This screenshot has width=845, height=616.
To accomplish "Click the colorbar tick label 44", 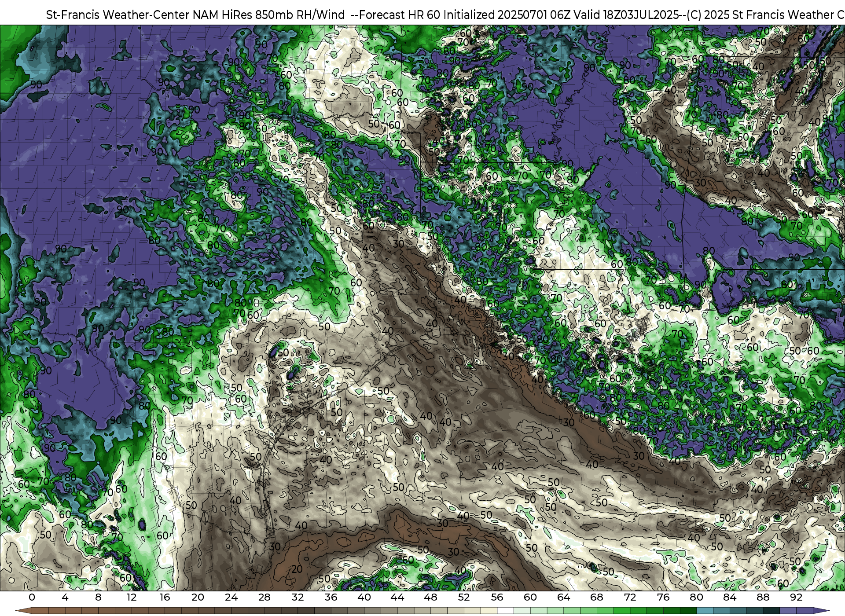I will click(x=397, y=597).
